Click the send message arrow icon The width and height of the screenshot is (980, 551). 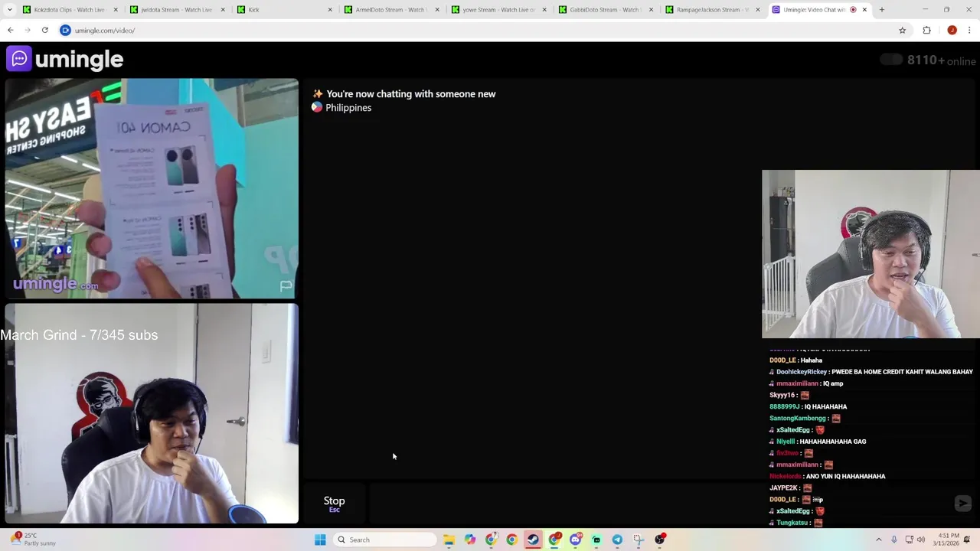pos(963,503)
